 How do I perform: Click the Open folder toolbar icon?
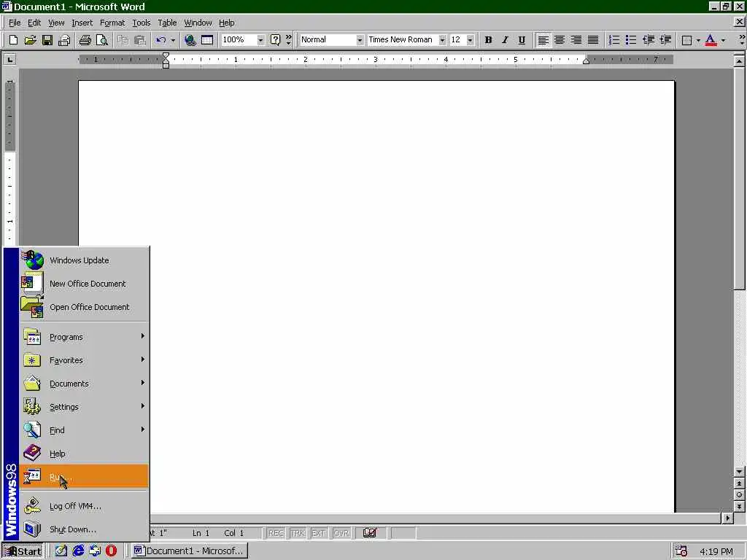[30, 40]
